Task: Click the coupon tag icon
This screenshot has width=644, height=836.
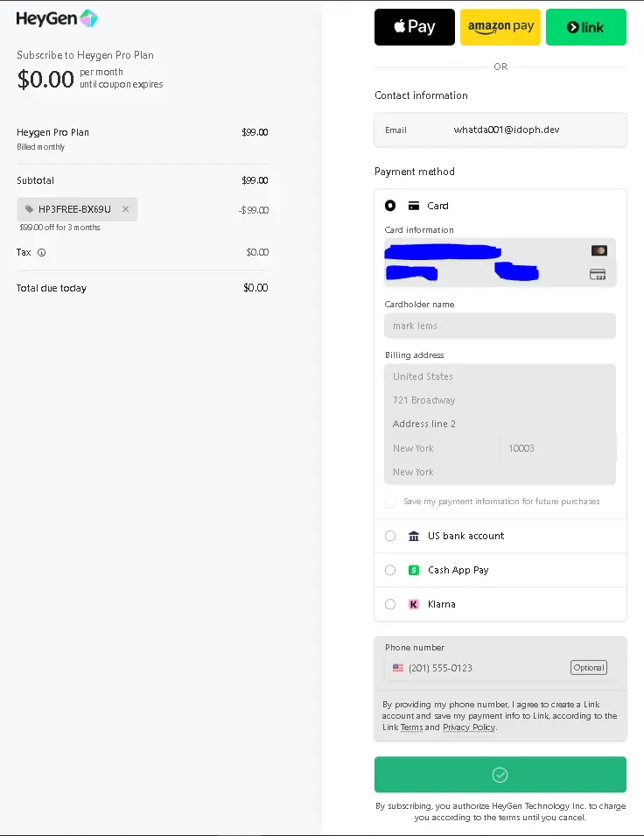Action: click(x=30, y=209)
